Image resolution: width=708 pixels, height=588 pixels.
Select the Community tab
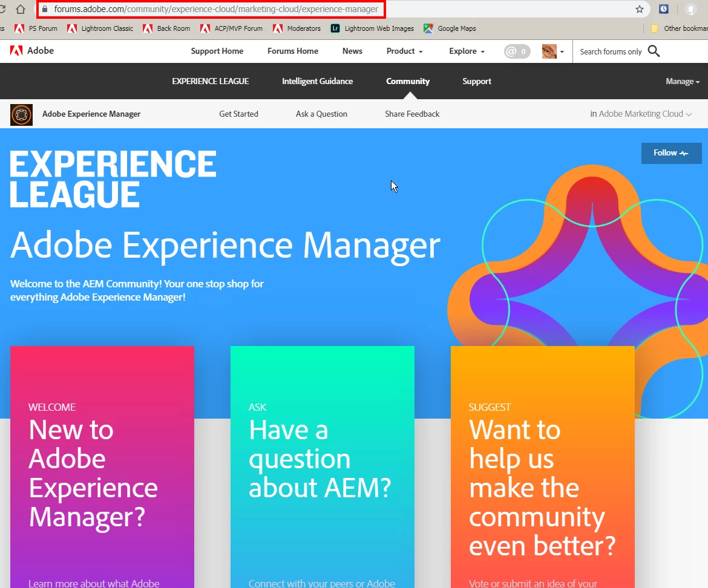[408, 81]
